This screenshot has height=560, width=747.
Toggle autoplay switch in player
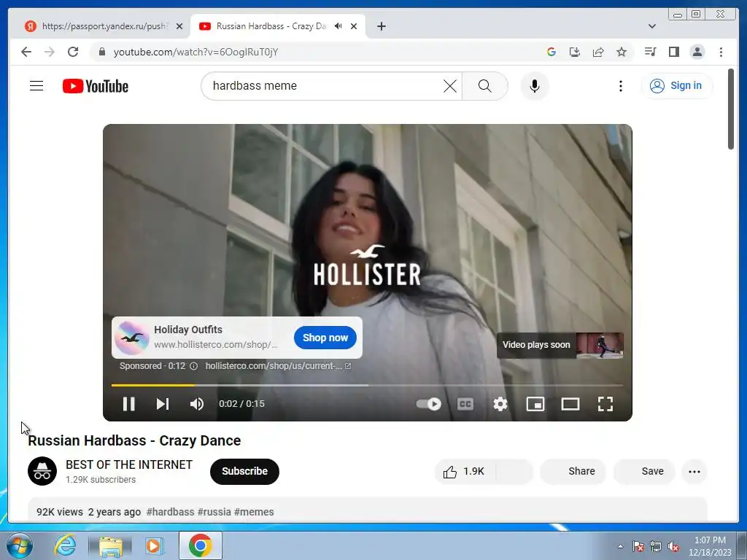click(428, 404)
